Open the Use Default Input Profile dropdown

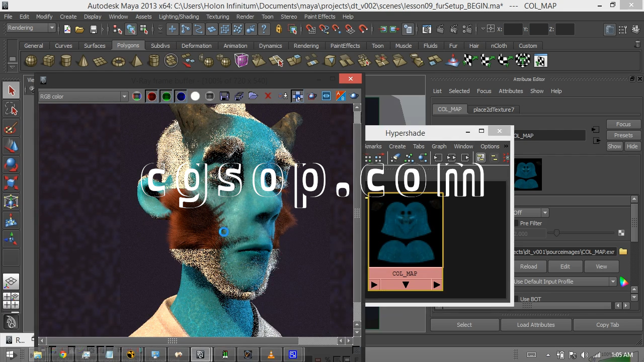tap(565, 282)
